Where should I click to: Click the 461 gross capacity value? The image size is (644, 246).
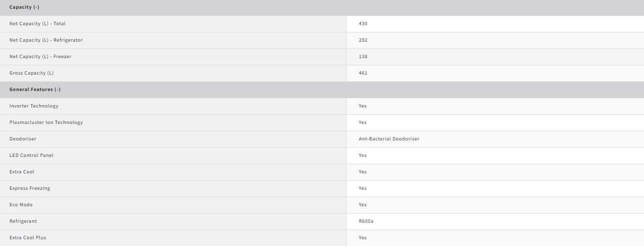click(363, 73)
